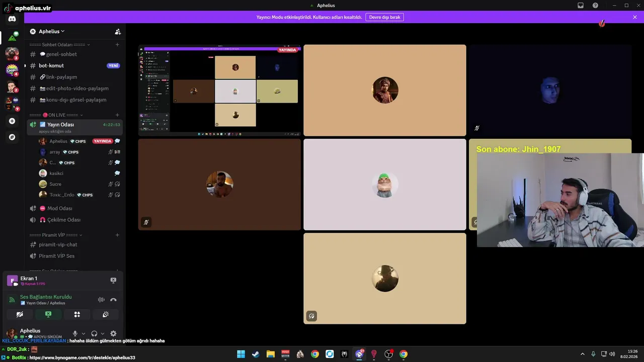Mute microphone in user panel

pos(75,333)
